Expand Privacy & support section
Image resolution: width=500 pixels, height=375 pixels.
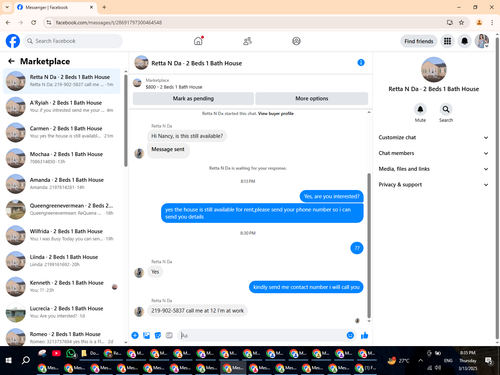tap(433, 184)
